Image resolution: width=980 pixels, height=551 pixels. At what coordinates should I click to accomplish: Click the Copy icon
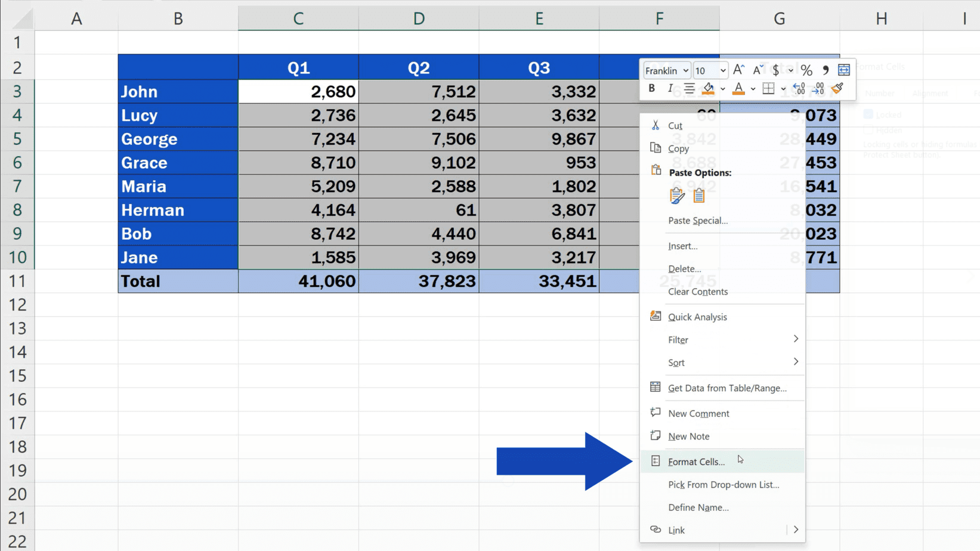pyautogui.click(x=656, y=148)
